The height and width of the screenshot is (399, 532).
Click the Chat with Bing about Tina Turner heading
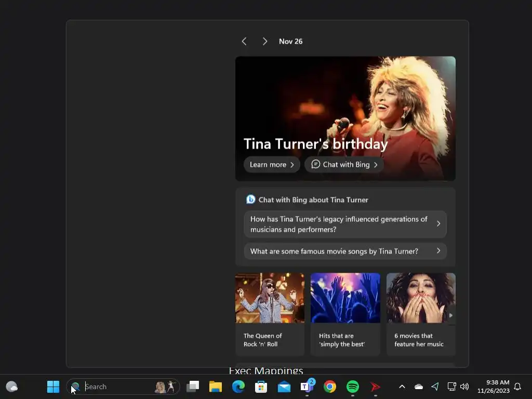313,200
